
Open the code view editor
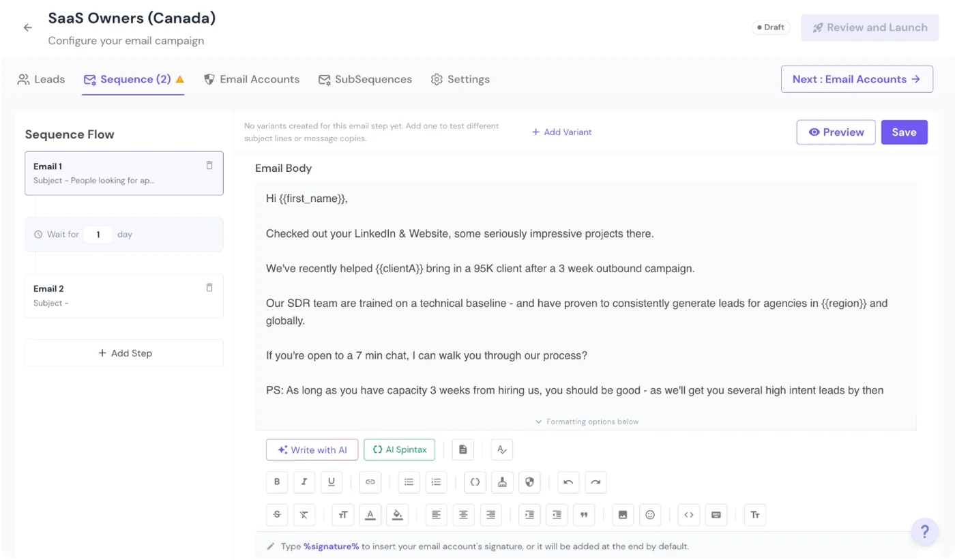click(x=689, y=515)
